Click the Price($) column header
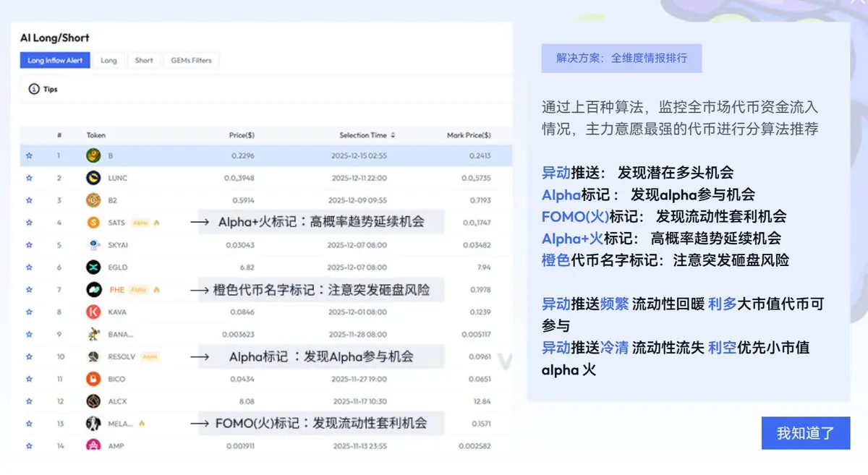 [241, 135]
